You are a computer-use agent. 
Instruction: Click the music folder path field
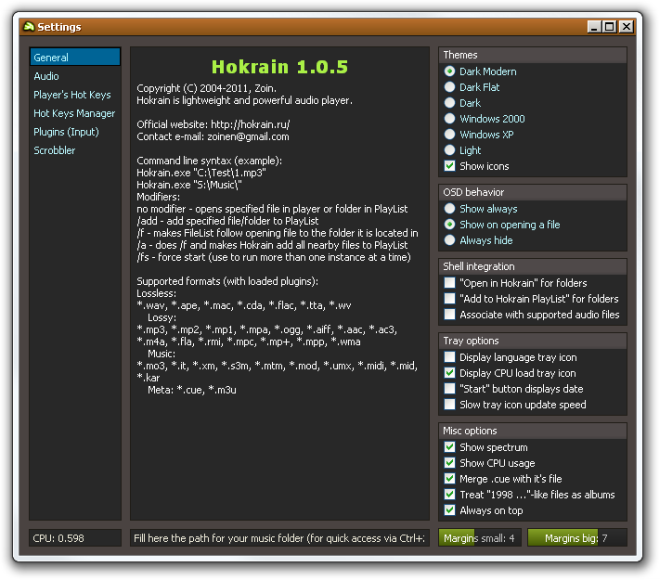point(279,539)
